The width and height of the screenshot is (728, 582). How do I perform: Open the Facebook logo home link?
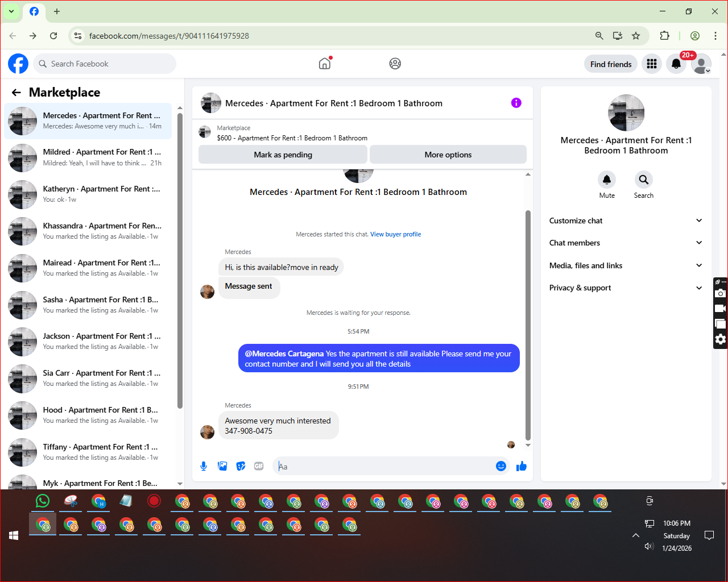18,64
